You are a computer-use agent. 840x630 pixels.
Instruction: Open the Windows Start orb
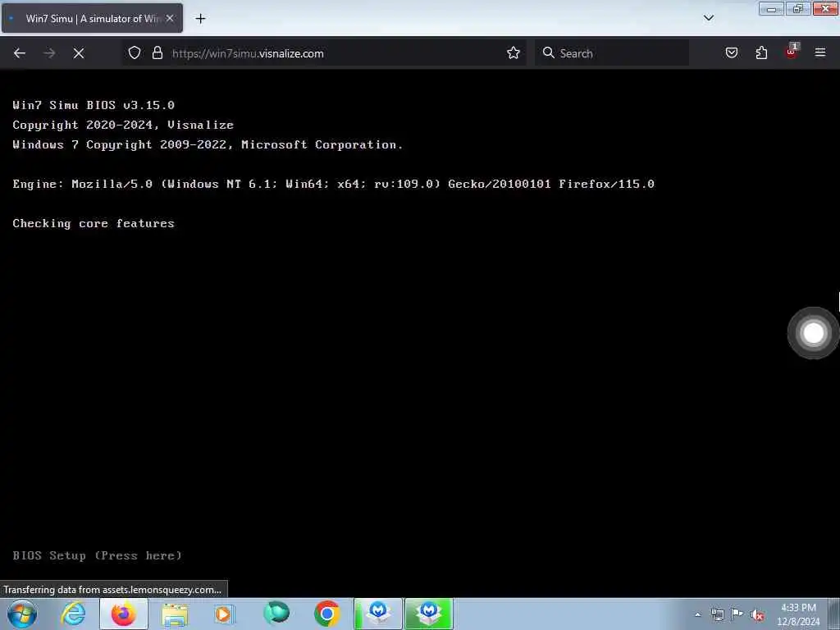[x=22, y=614]
